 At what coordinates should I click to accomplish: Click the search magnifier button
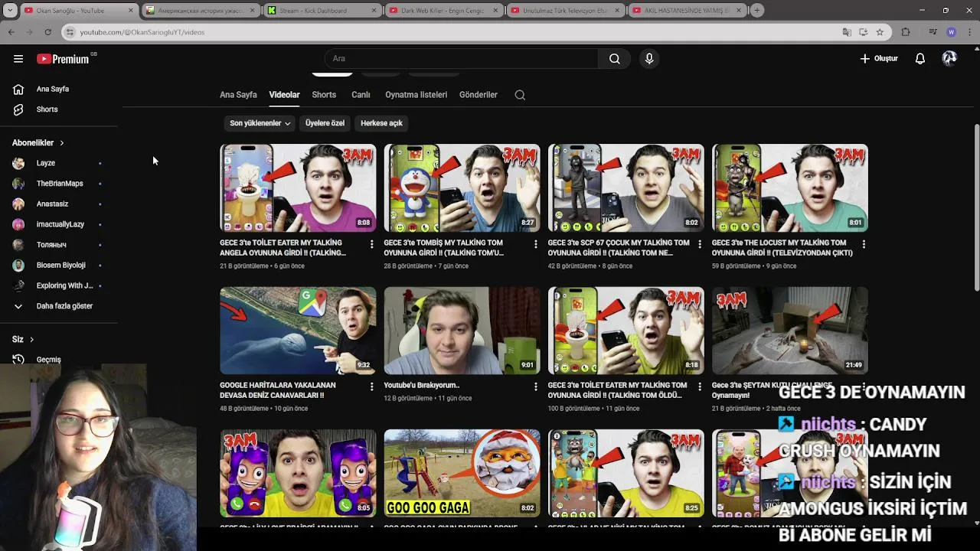614,59
